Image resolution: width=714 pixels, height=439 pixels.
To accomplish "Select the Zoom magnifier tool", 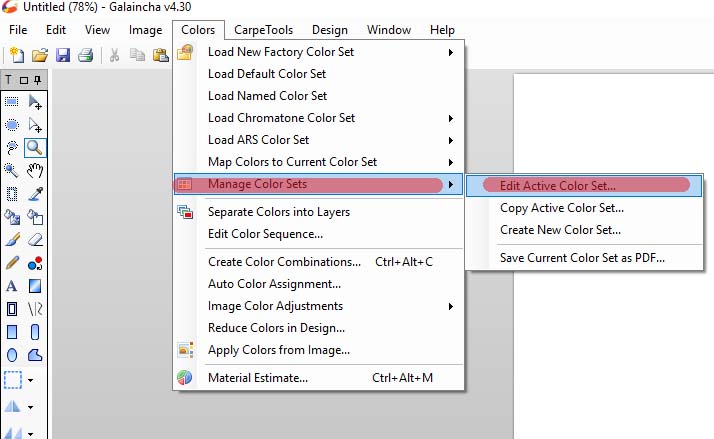I will (35, 147).
